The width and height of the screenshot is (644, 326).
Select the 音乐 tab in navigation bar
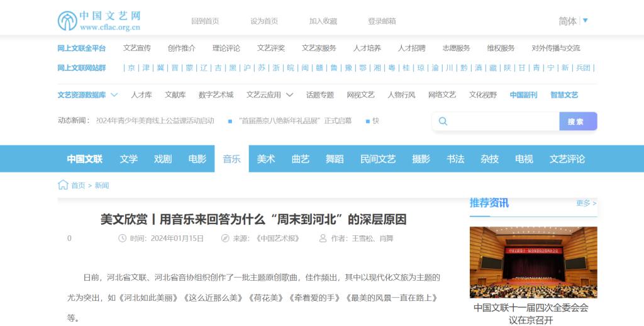[231, 159]
